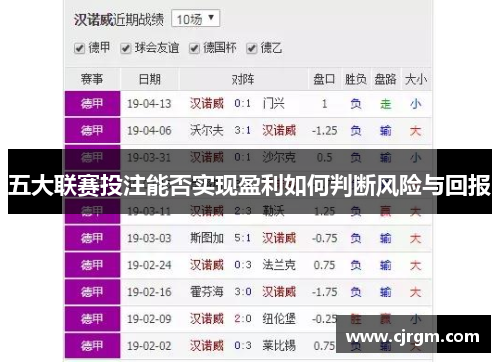
Task: Click 负 result in the 19-03-03 row
Action: 356,238
